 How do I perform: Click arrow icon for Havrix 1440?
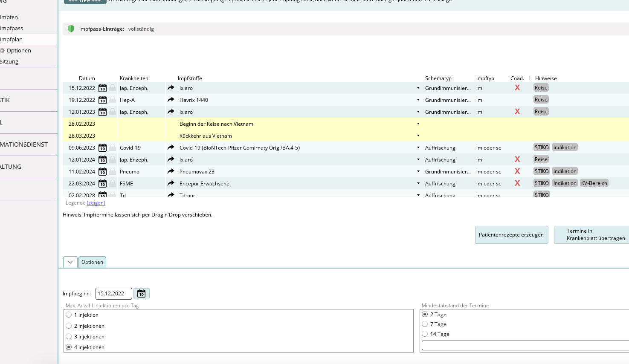[x=171, y=100]
